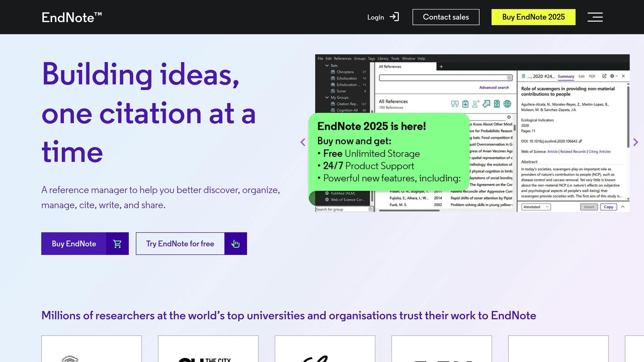Click the third partner logo card

[325, 349]
